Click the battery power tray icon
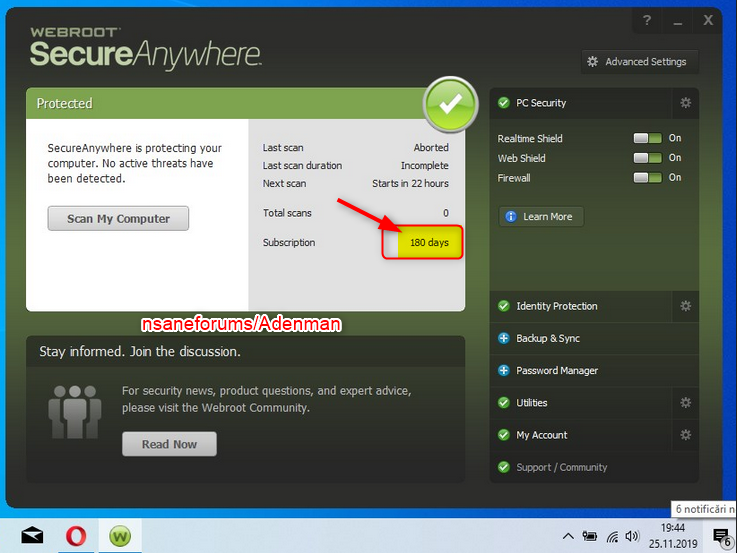The image size is (737, 553). [x=589, y=536]
